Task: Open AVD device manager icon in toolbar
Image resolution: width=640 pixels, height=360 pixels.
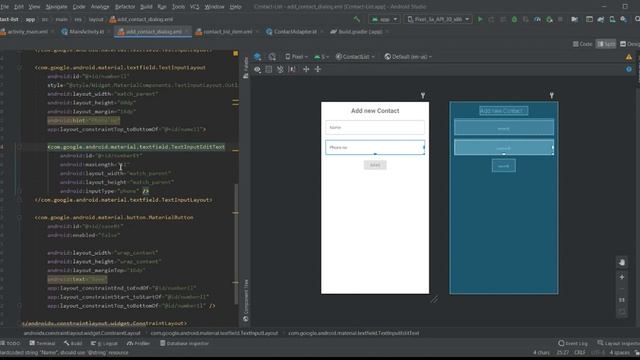Action: click(612, 19)
